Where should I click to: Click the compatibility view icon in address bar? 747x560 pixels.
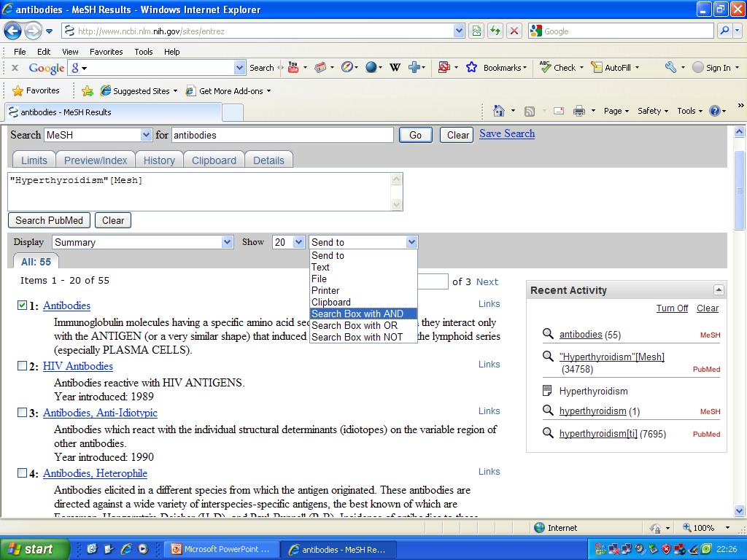(476, 31)
